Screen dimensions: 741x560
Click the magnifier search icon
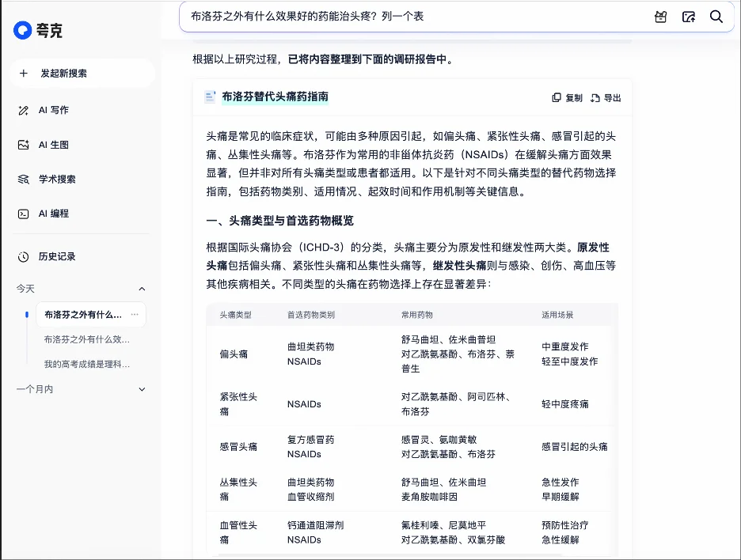click(716, 17)
